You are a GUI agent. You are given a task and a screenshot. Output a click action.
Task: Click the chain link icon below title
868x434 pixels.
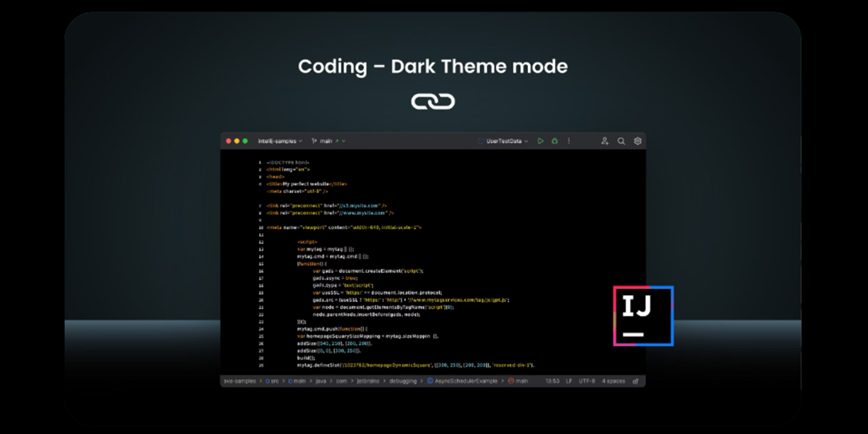click(433, 101)
